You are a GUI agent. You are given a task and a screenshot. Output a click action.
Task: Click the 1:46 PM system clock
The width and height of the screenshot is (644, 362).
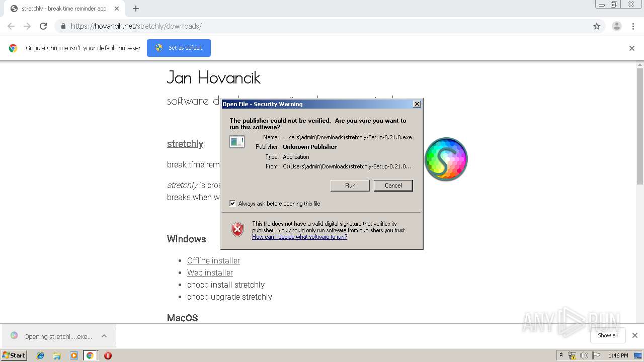coord(618,355)
